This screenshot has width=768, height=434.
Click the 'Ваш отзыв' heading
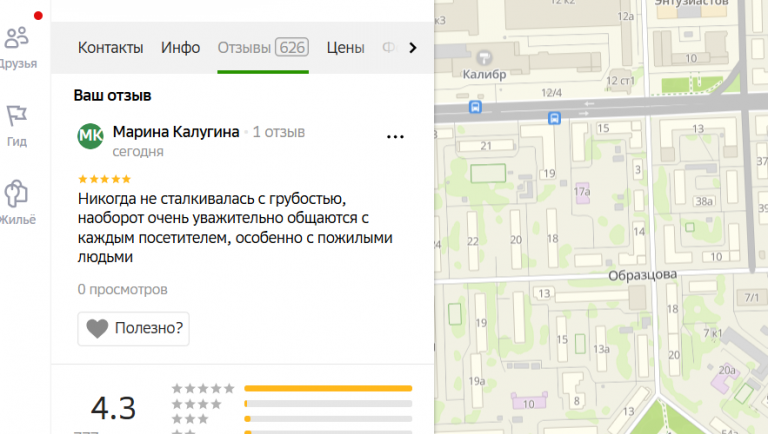click(112, 96)
